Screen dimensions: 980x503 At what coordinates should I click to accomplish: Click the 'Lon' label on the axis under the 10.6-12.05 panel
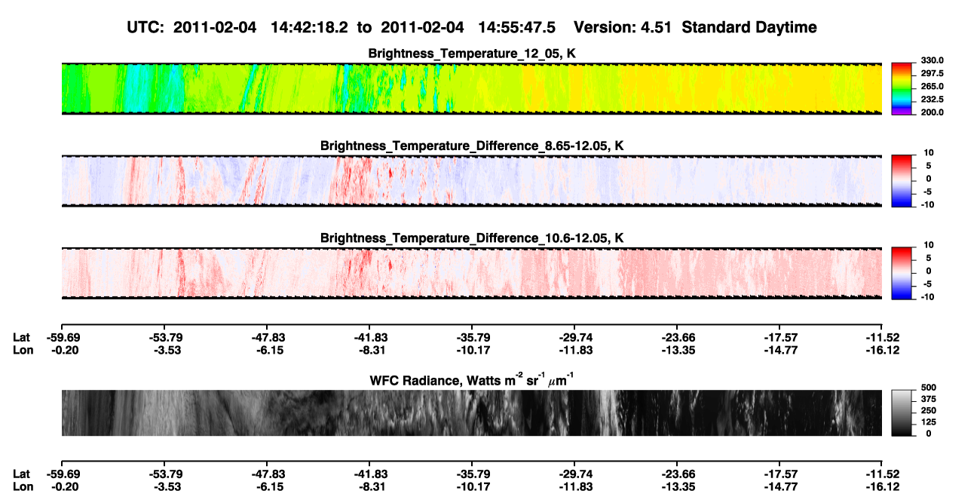22,349
